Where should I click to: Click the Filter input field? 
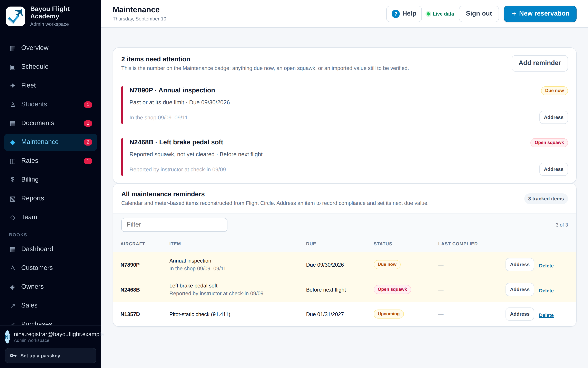(174, 225)
